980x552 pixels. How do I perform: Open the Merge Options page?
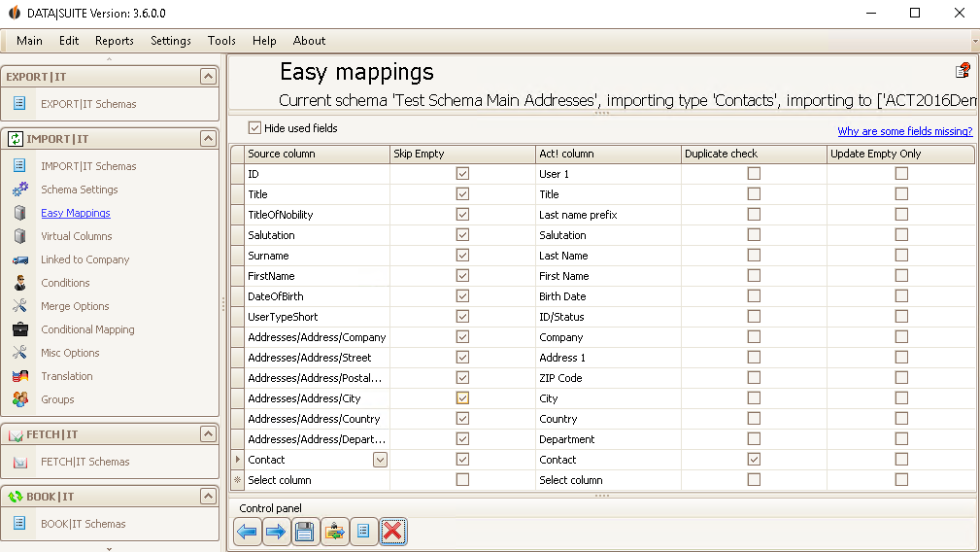coord(75,306)
